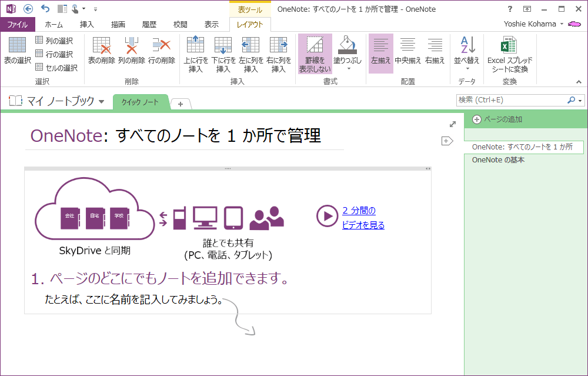This screenshot has height=376, width=588.
Task: Click the notebook icon beside マイ ノートブック
Action: click(x=15, y=101)
